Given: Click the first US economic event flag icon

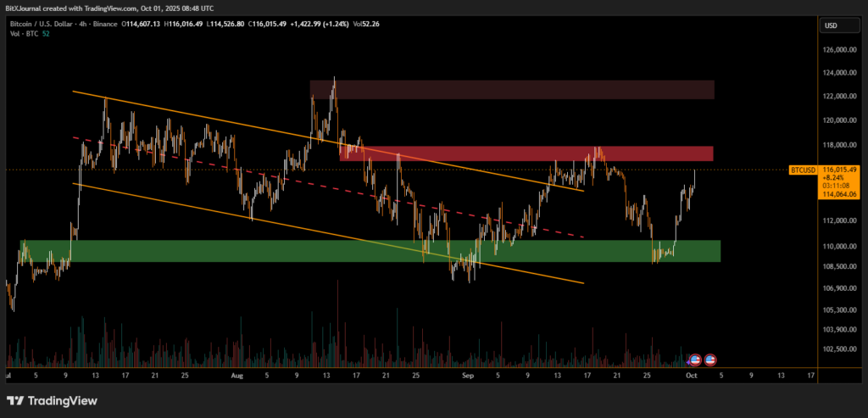Looking at the screenshot, I should [x=696, y=359].
